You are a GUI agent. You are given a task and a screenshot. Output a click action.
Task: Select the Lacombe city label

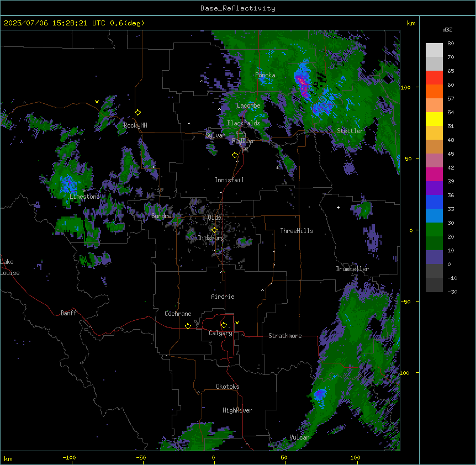pos(248,105)
